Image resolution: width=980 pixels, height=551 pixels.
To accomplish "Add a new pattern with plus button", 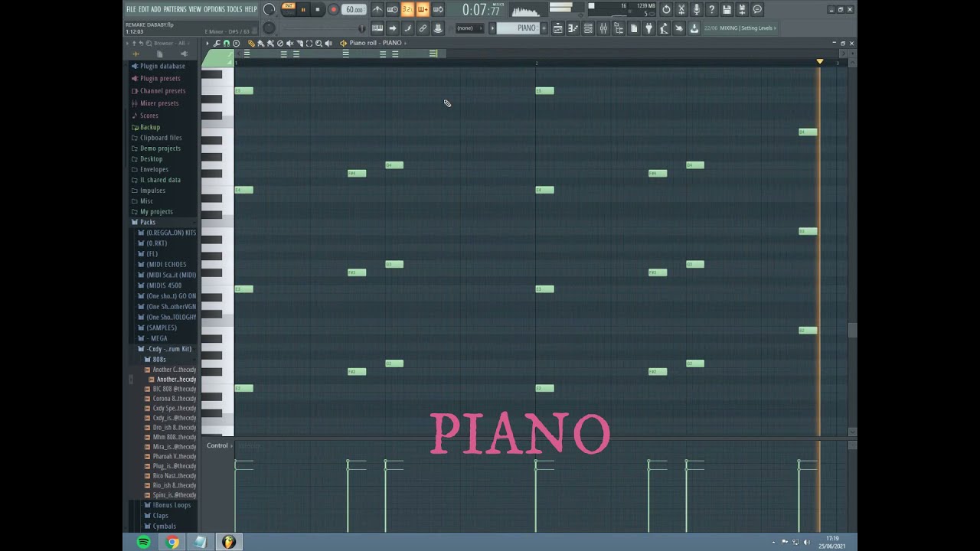I will (544, 28).
